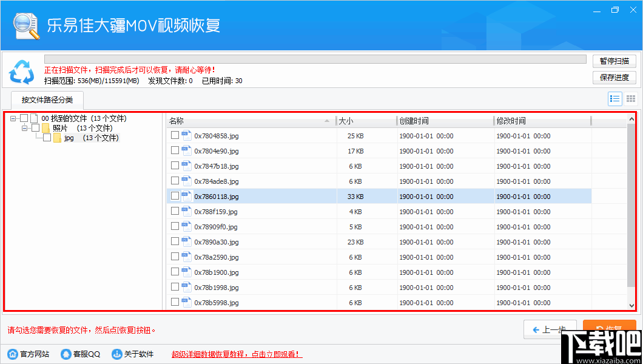Image resolution: width=643 pixels, height=364 pixels.
Task: Click the image file icon beside 0x78b1900.jpg
Action: [186, 272]
